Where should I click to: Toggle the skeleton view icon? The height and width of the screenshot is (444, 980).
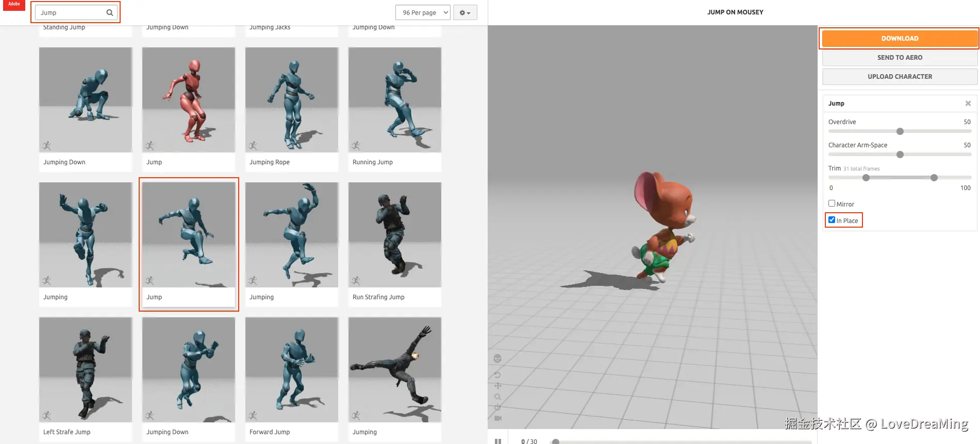click(x=497, y=358)
